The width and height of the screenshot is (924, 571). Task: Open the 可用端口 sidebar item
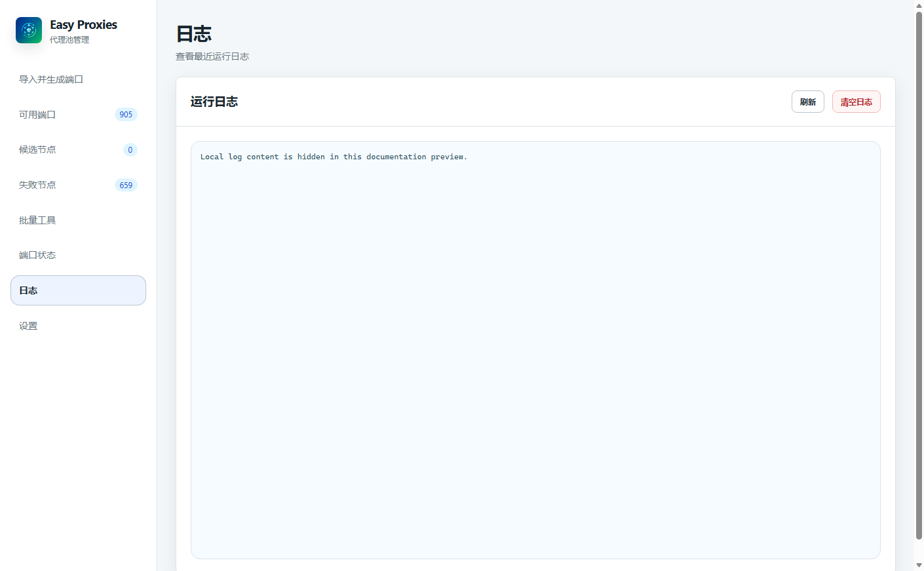[78, 115]
